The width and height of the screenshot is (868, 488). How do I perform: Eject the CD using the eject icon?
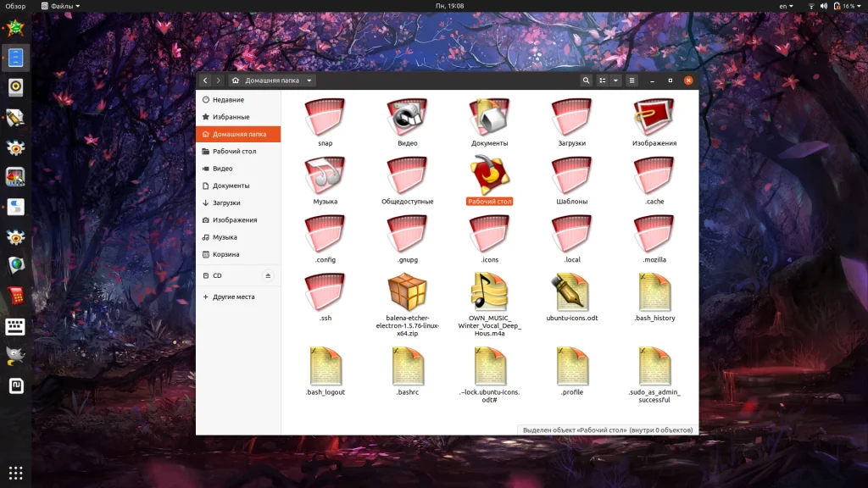click(268, 275)
